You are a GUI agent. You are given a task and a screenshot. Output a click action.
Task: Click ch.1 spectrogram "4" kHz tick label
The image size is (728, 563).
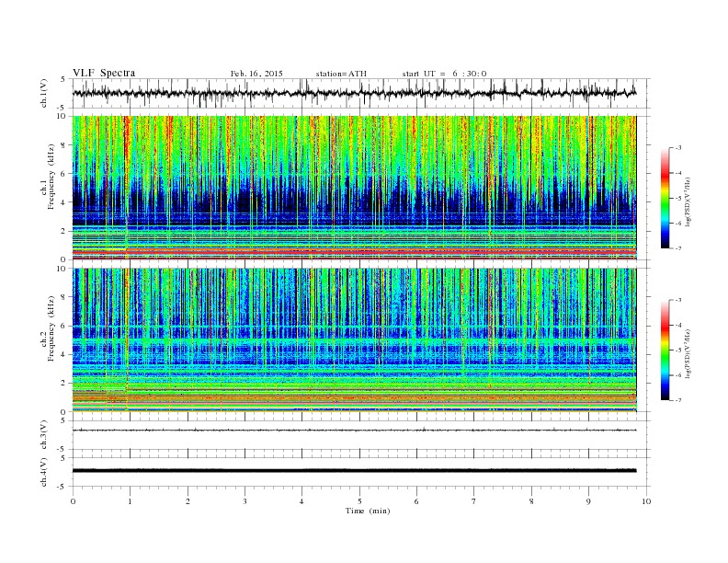pyautogui.click(x=63, y=202)
